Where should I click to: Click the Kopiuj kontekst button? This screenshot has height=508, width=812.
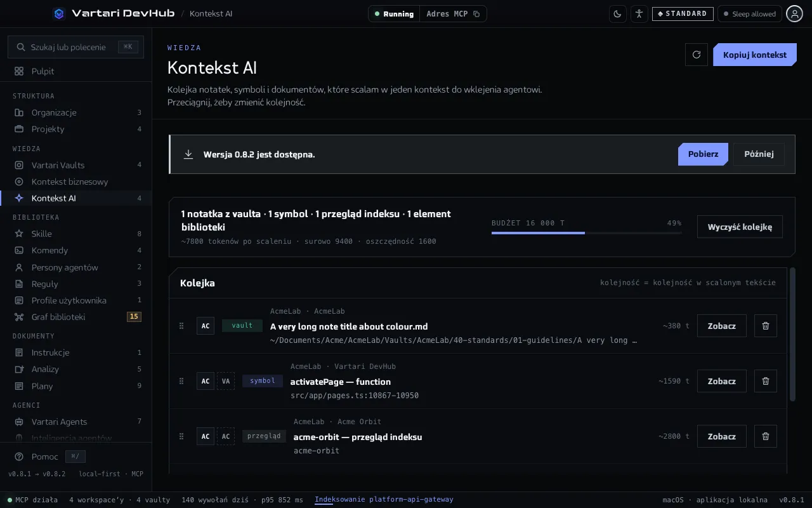click(755, 55)
